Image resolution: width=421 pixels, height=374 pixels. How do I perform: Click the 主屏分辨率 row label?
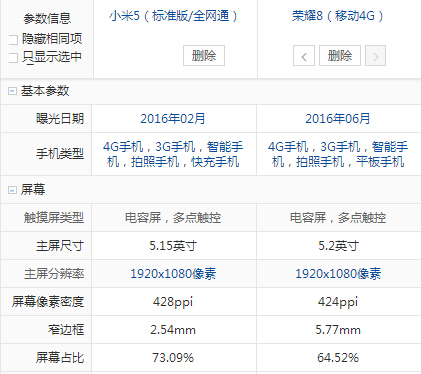(x=54, y=274)
